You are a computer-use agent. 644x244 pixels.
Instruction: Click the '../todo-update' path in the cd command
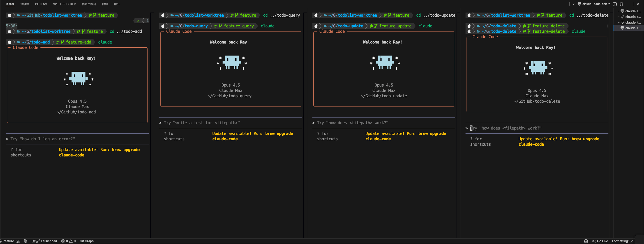(x=439, y=15)
